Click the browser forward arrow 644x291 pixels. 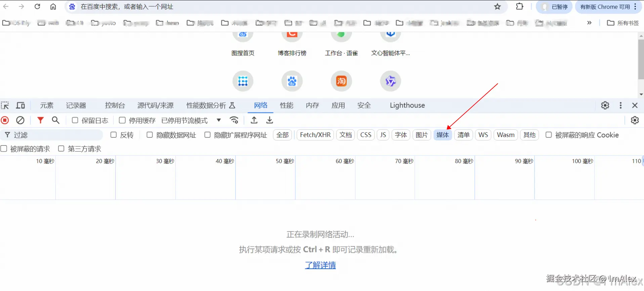coord(22,6)
